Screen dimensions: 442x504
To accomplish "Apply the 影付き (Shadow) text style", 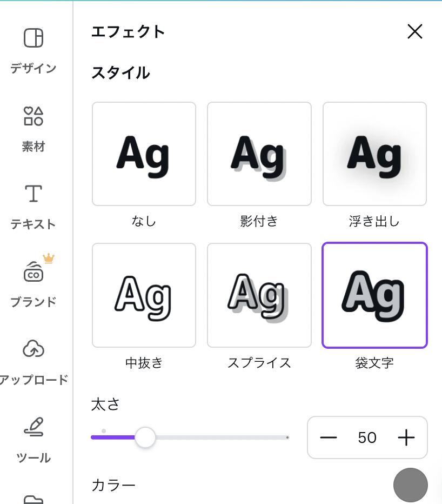I will 259,154.
